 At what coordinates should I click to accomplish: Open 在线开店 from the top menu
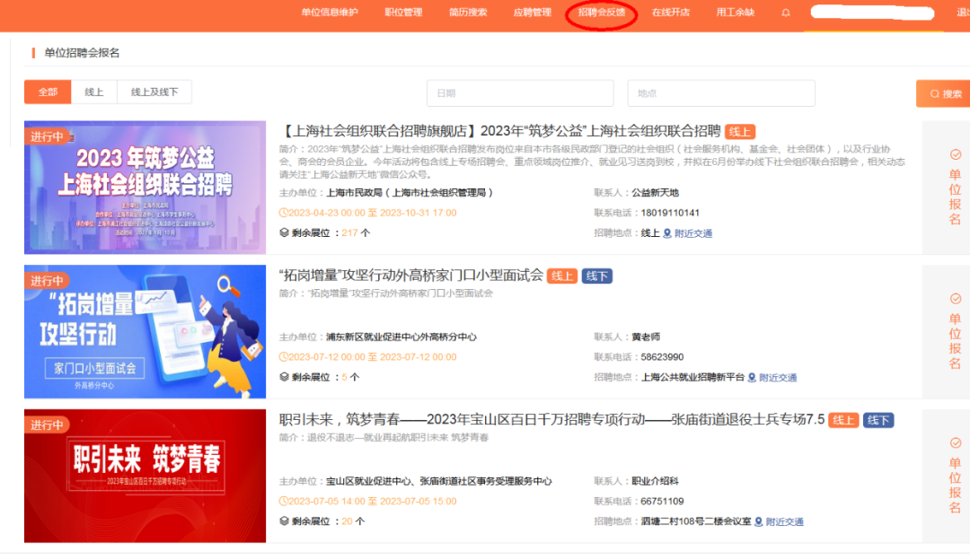671,13
